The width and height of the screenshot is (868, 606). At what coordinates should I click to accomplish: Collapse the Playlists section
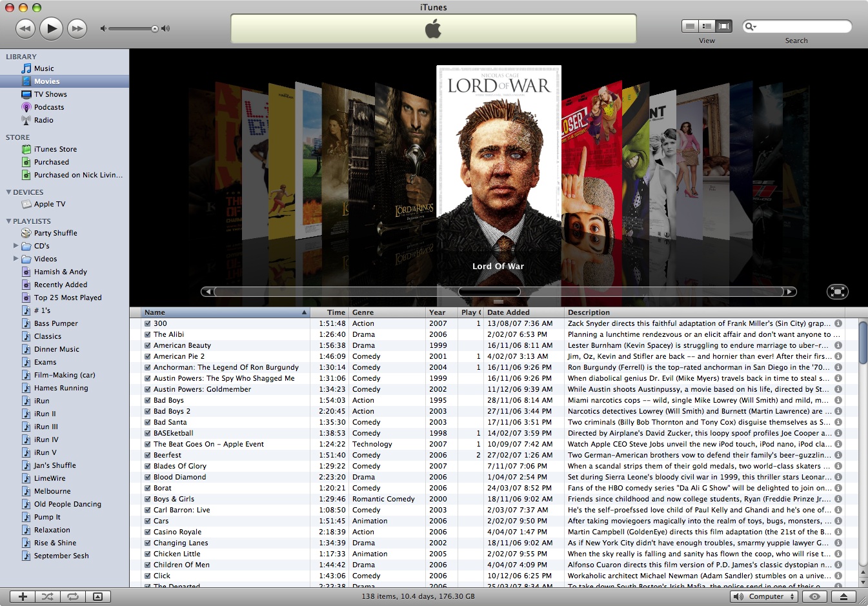(8, 221)
